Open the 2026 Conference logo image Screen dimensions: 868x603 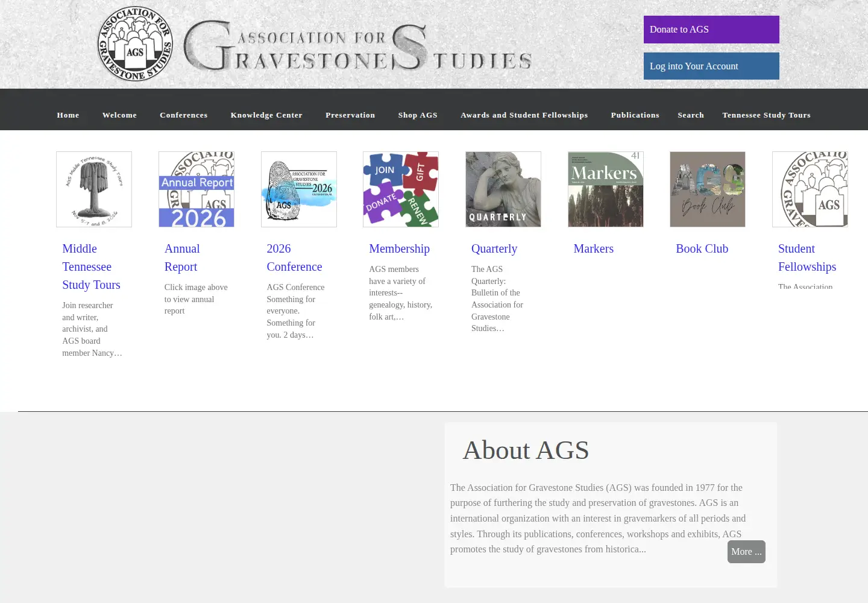click(299, 189)
